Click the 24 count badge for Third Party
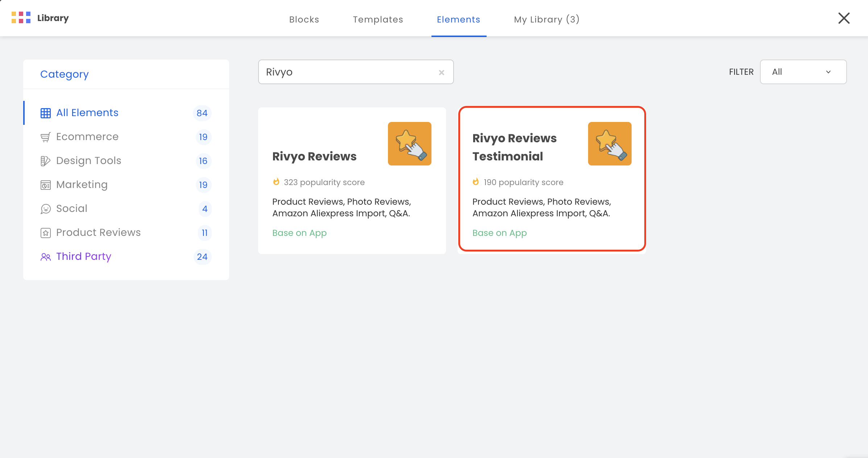The image size is (868, 458). click(x=202, y=257)
